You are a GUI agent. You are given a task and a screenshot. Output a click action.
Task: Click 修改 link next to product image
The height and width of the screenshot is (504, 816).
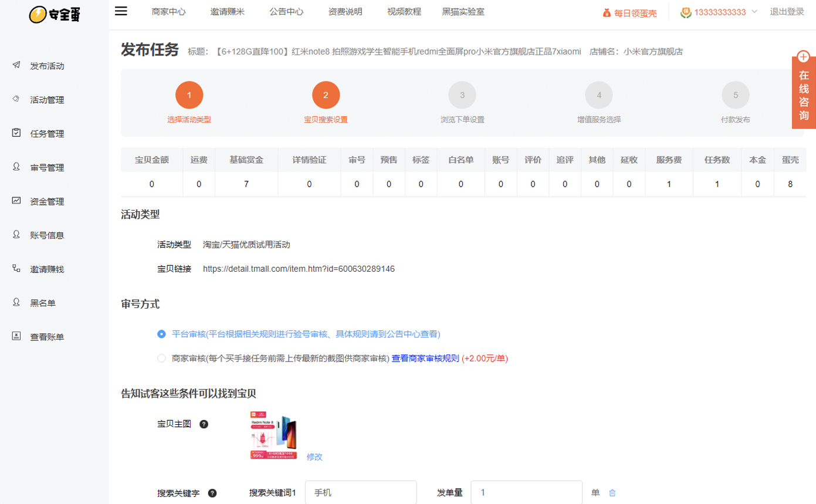point(314,456)
